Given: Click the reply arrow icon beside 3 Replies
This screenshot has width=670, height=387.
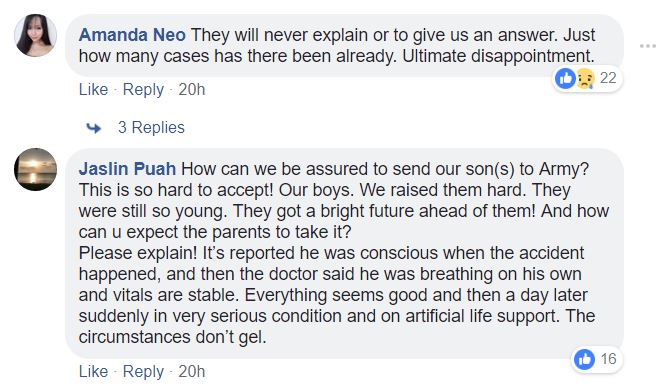Looking at the screenshot, I should [x=94, y=128].
